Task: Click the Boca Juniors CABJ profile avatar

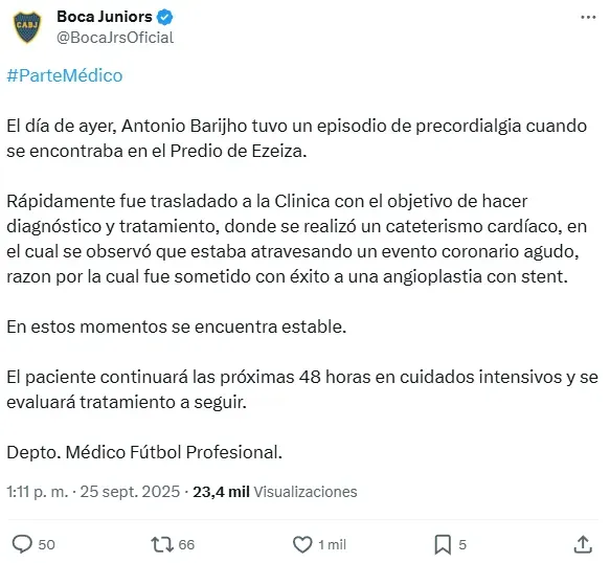Action: point(27,27)
